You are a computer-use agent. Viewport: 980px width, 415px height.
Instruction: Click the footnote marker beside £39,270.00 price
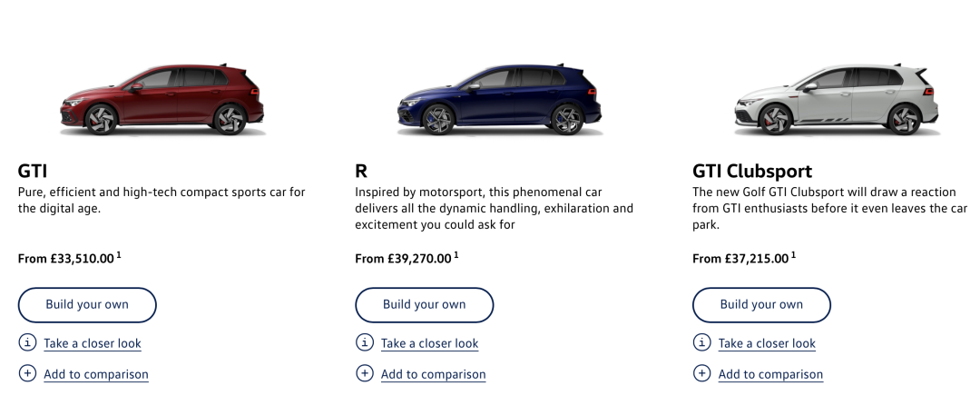(x=456, y=254)
